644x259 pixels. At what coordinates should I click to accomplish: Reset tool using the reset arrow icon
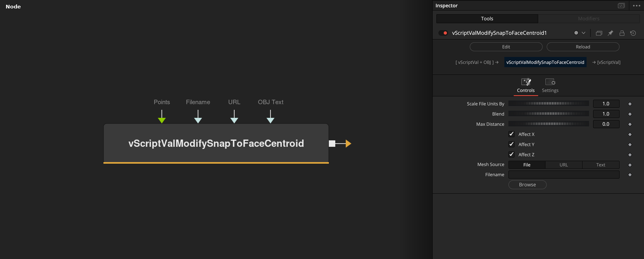(633, 33)
